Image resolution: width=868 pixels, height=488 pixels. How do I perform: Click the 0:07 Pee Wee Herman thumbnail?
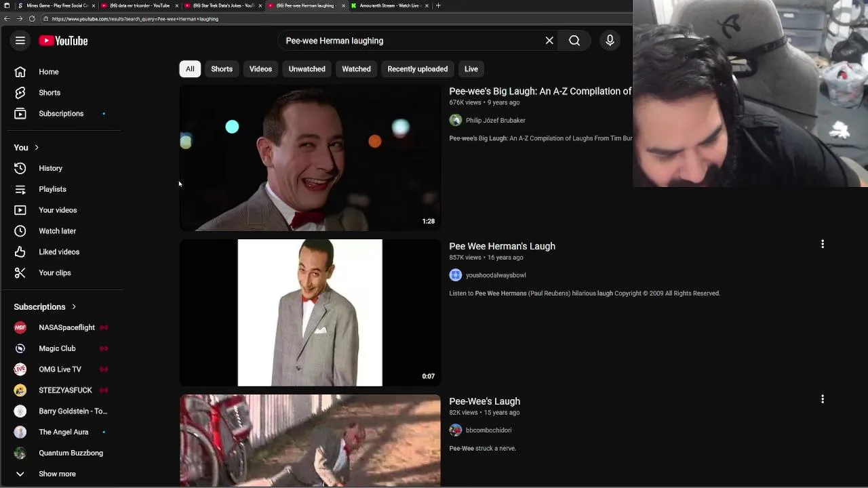[x=310, y=312]
